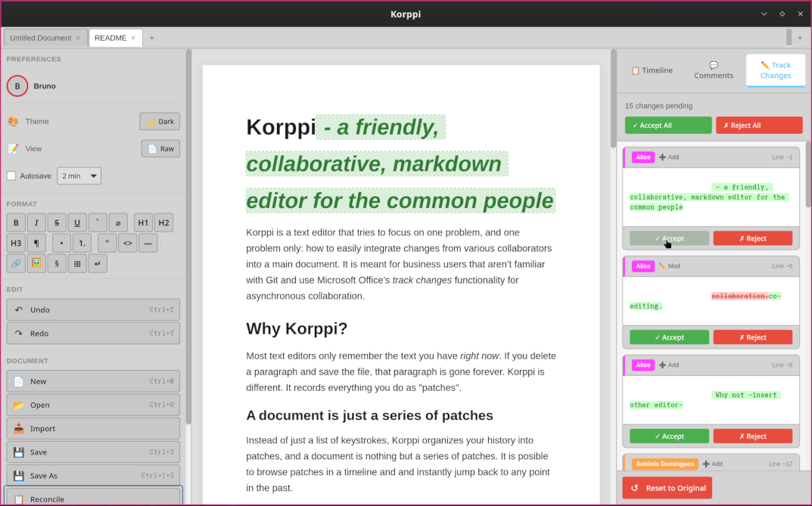Click Reset to Original button

pos(667,488)
